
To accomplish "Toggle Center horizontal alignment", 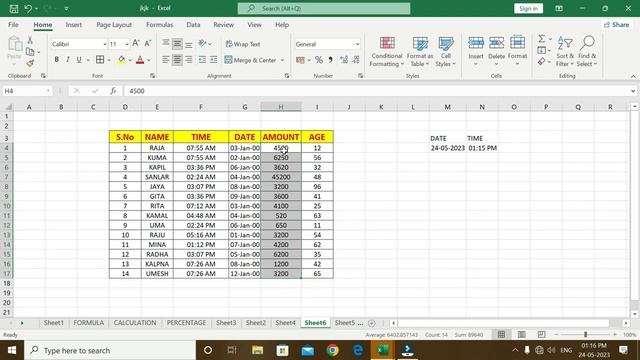I will pos(177,60).
